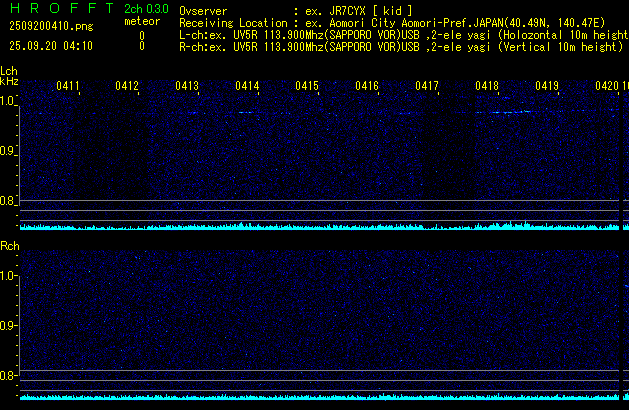
Task: Select the 2509200410.png filename
Action: [x=48, y=27]
